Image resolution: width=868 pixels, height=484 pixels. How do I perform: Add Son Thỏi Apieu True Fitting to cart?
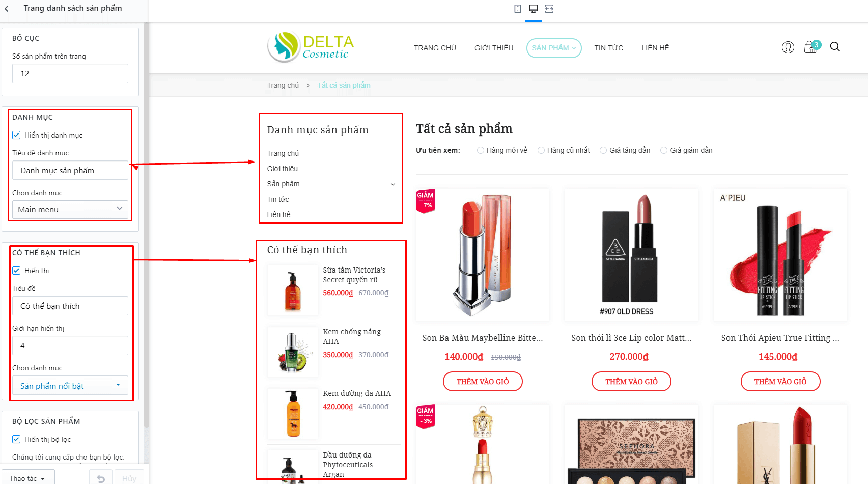(780, 382)
